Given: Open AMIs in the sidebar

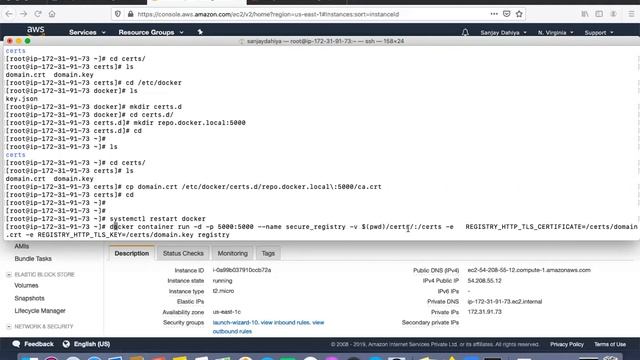Looking at the screenshot, I should 22,246.
